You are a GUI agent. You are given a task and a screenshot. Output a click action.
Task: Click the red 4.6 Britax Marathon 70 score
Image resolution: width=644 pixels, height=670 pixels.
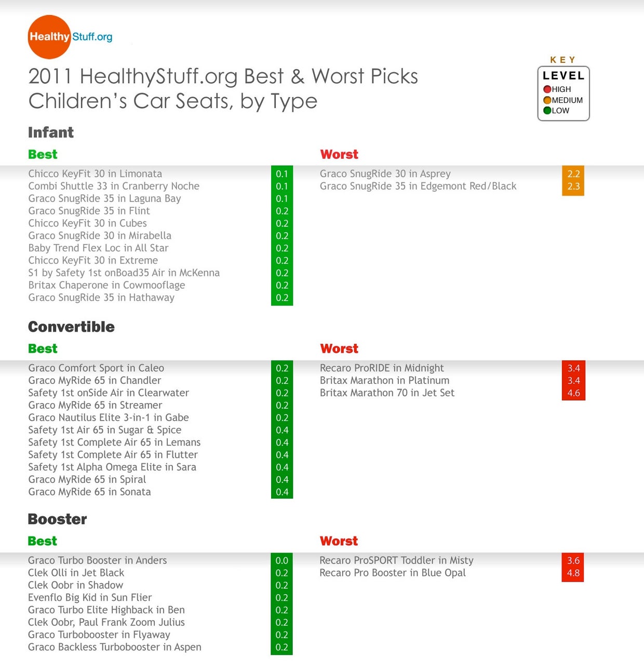[573, 393]
